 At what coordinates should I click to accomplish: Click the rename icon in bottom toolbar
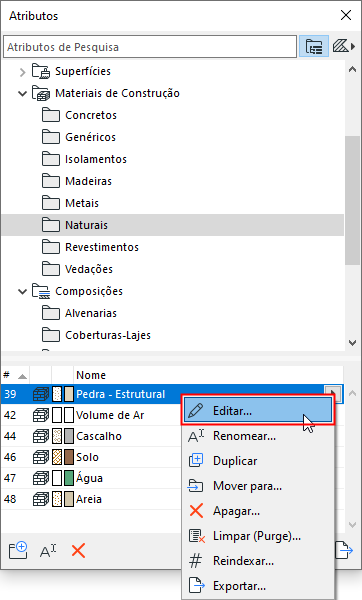pyautogui.click(x=48, y=551)
